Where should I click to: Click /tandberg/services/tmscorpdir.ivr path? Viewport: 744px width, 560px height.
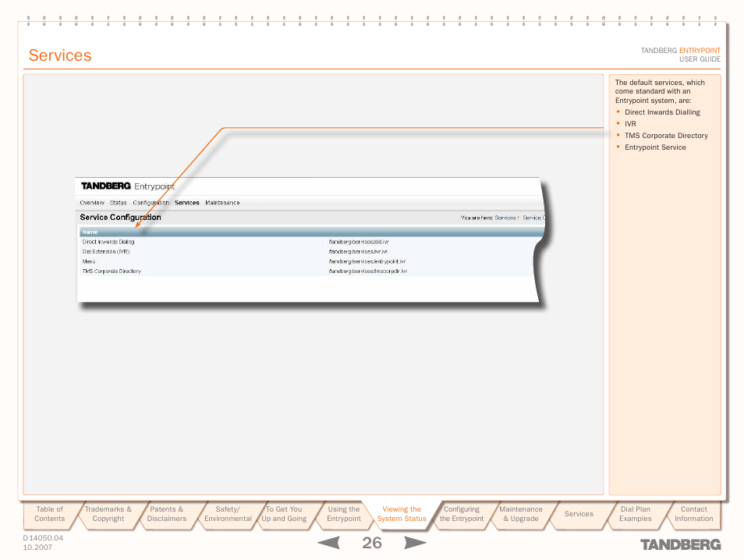(x=368, y=271)
